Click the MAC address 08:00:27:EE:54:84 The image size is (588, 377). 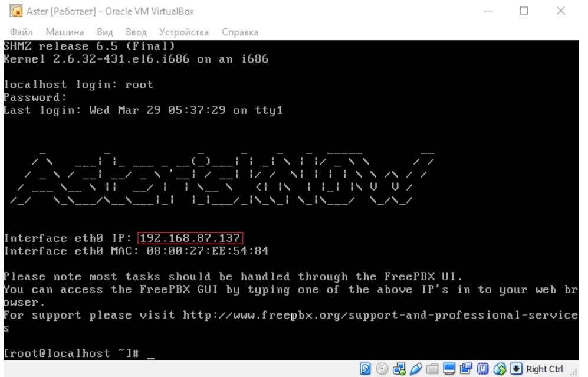(208, 251)
